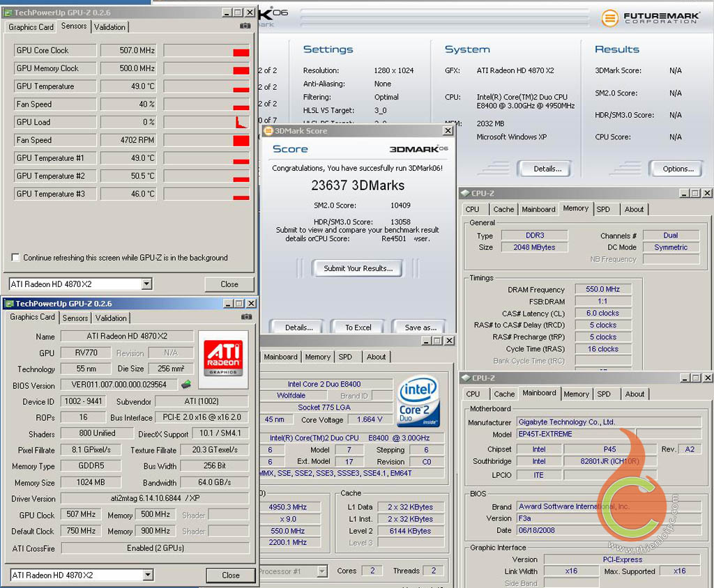Open the Mainboard tab in CPU-Z Memory window
Screen dimensions: 714x588
539,209
